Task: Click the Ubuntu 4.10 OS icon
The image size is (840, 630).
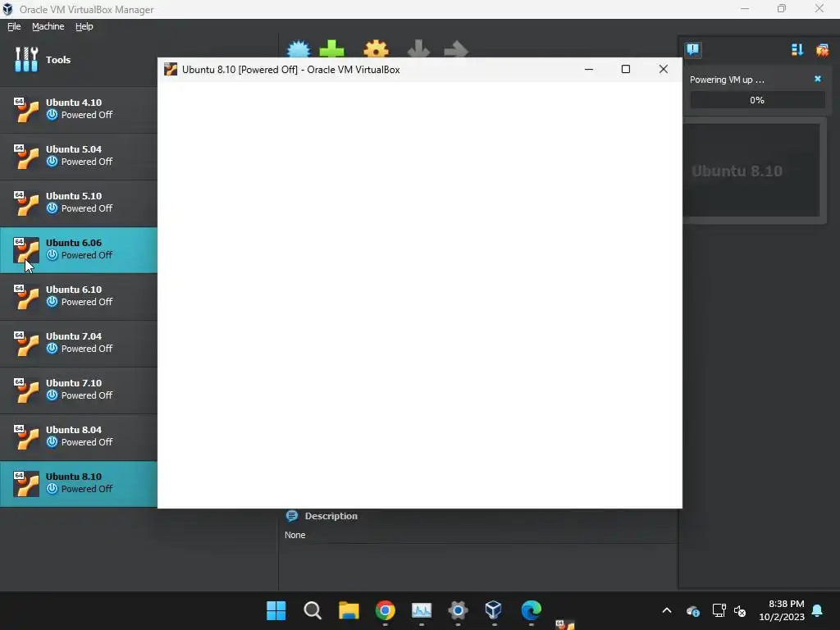Action: coord(26,110)
